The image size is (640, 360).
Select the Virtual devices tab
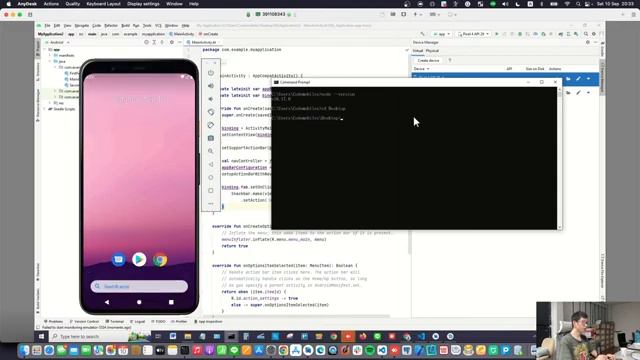(x=418, y=51)
